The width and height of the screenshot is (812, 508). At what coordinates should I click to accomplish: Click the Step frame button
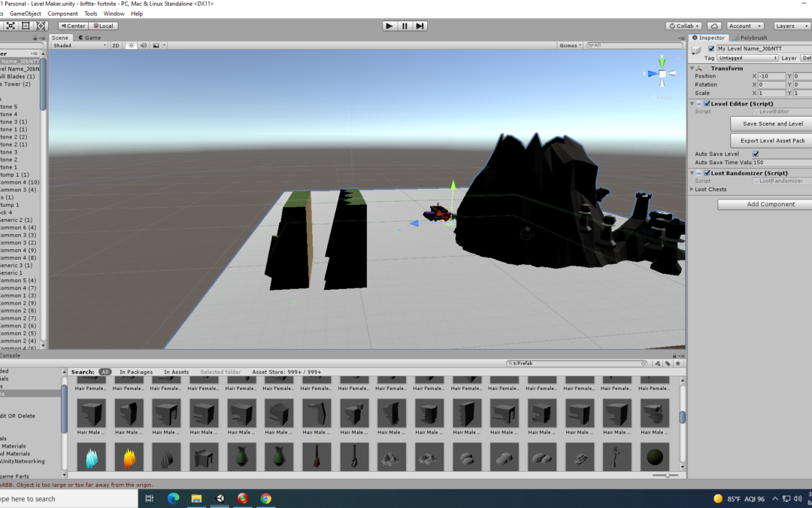pyautogui.click(x=420, y=26)
